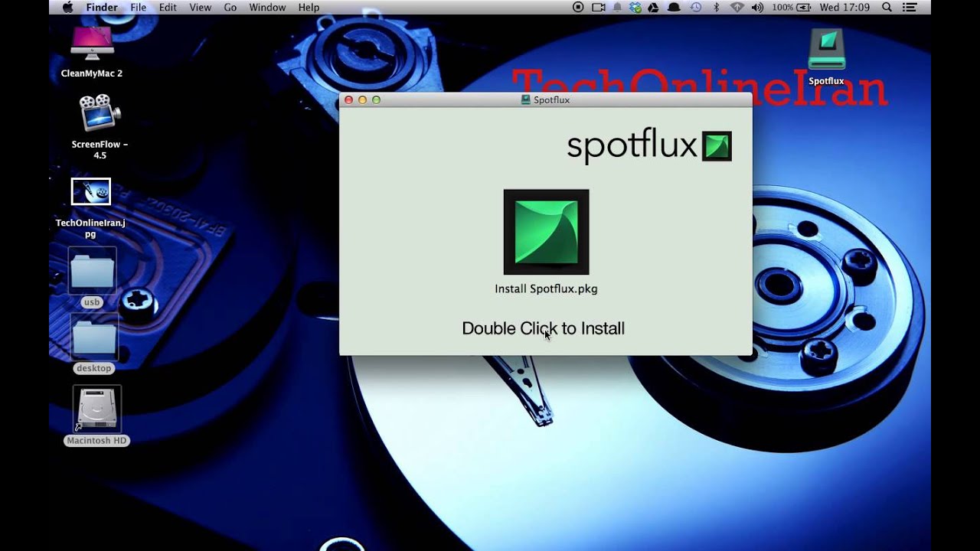The width and height of the screenshot is (980, 551).
Task: Open the Edit menu
Action: pos(168,7)
